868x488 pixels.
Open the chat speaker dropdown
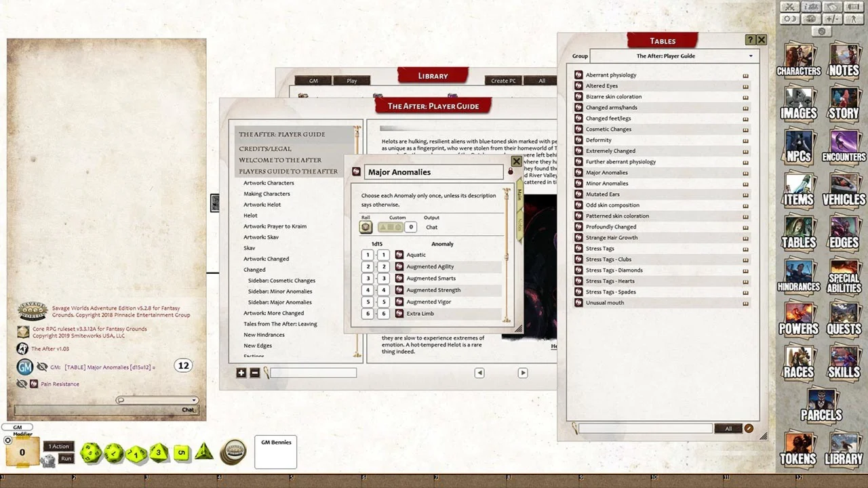(x=157, y=400)
